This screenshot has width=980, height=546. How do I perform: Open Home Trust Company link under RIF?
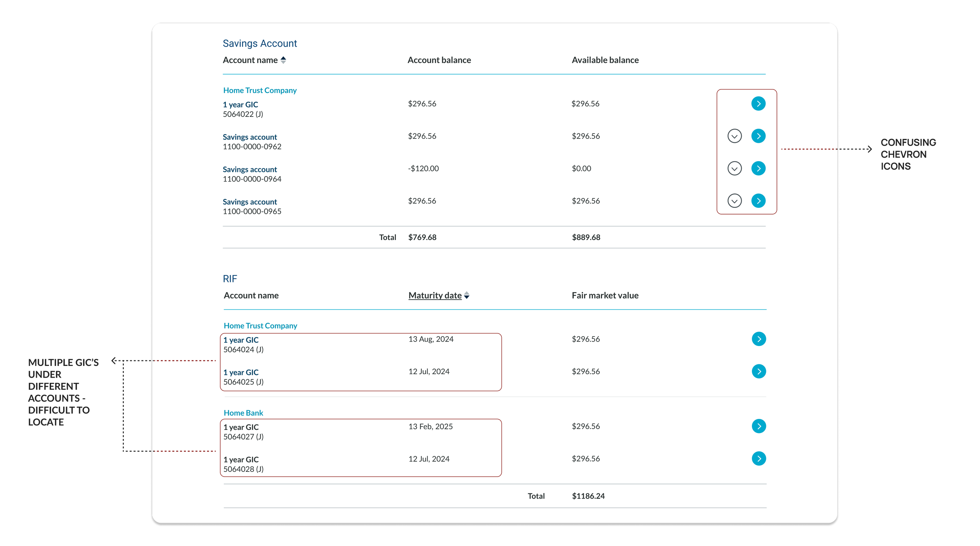[x=260, y=326]
